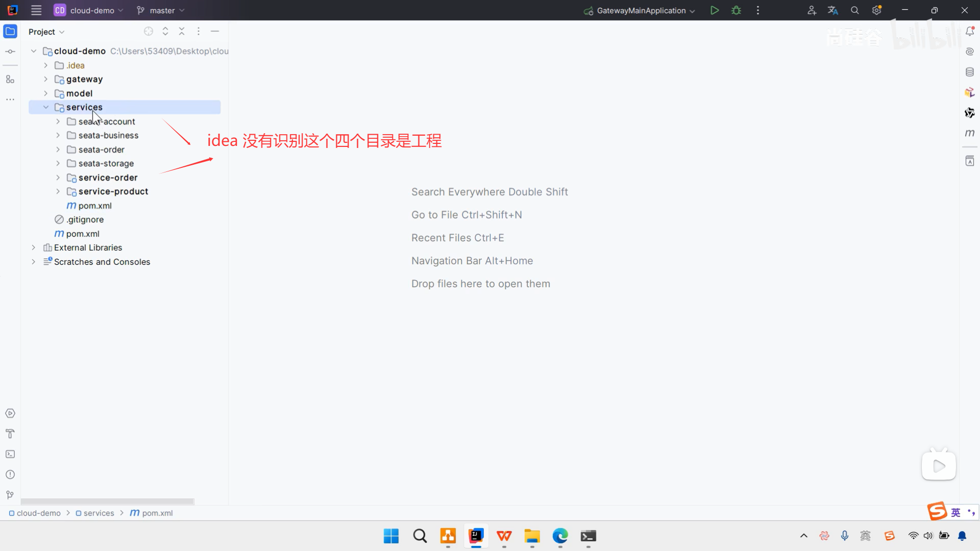Open GatewayMainApplication run configuration dropdown
The width and height of the screenshot is (980, 551).
tap(641, 10)
